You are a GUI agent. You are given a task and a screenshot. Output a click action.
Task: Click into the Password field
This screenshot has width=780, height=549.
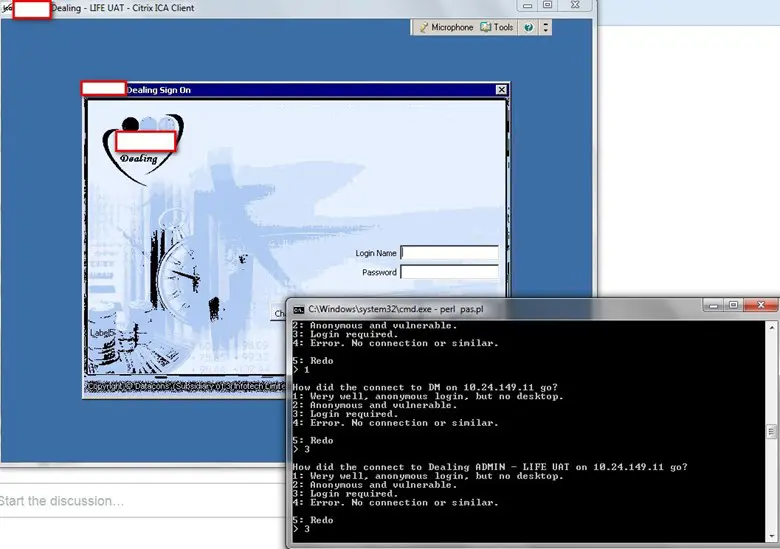[x=449, y=272]
